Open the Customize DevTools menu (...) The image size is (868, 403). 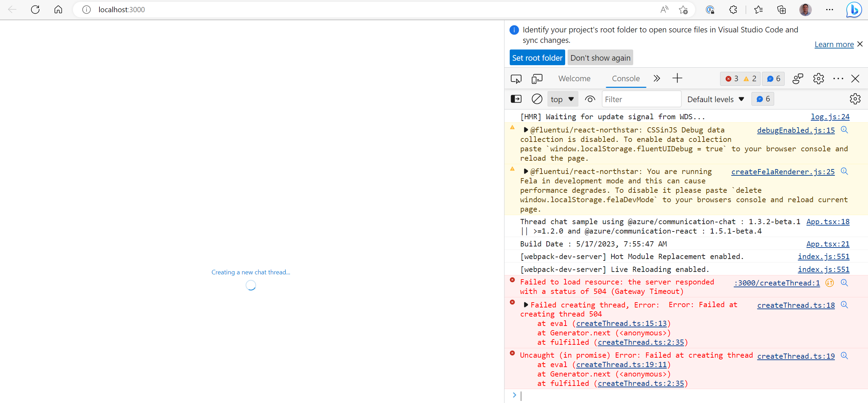[838, 78]
